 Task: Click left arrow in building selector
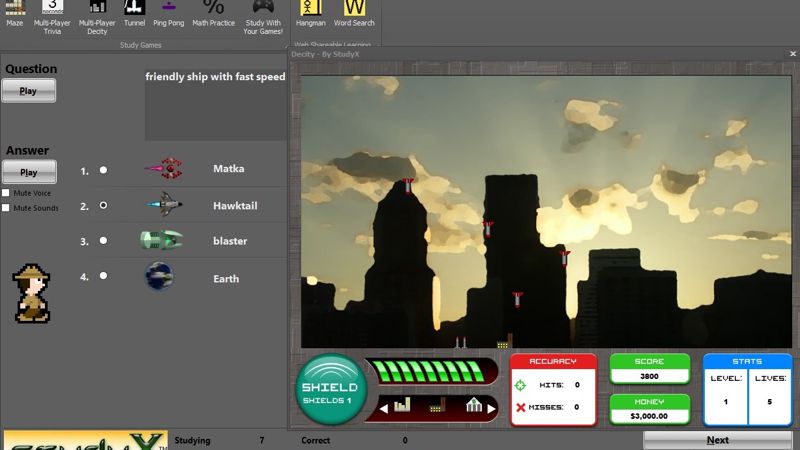(x=384, y=409)
